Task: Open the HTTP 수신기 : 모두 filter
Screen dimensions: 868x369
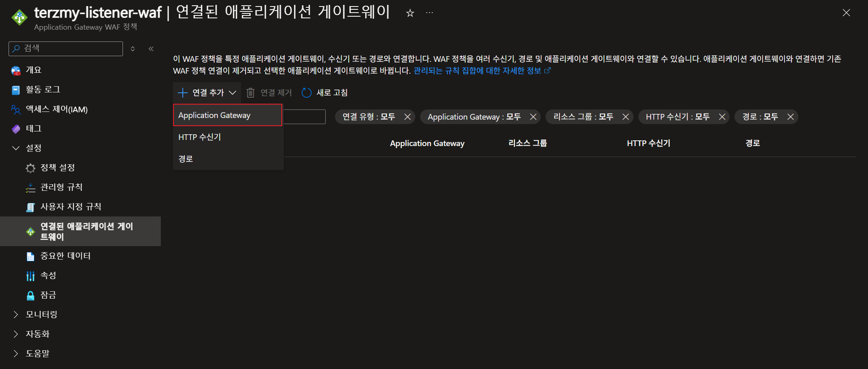Action: pos(678,117)
